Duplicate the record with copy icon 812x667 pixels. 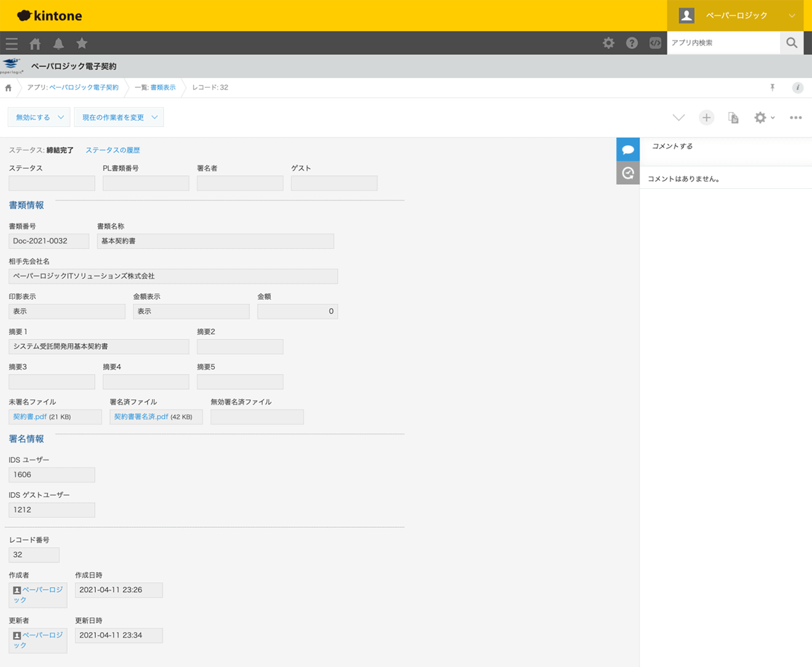coord(733,117)
